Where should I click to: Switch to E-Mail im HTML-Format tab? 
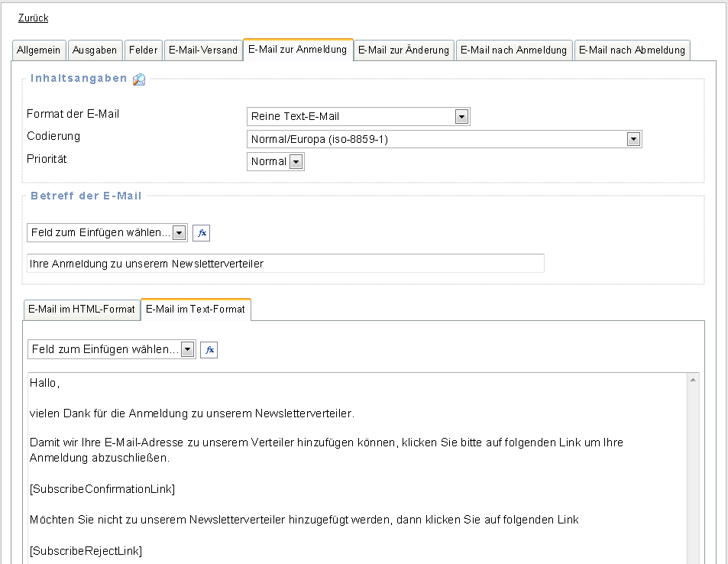tap(82, 310)
